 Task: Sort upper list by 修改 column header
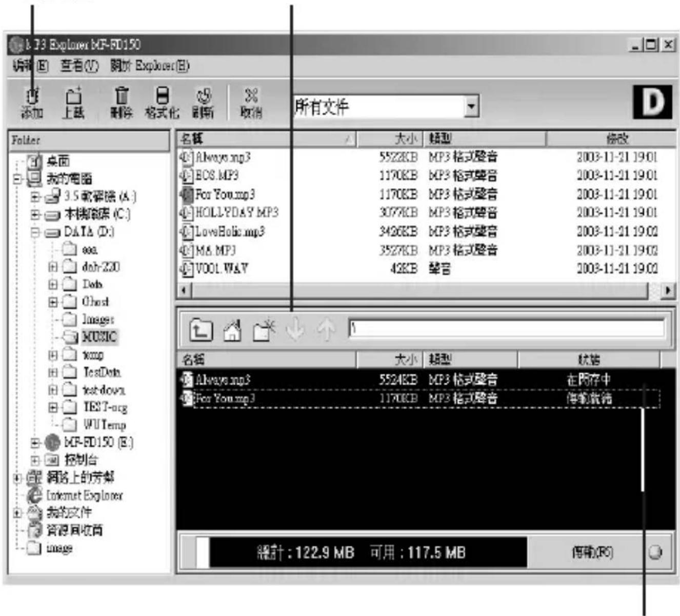point(611,138)
